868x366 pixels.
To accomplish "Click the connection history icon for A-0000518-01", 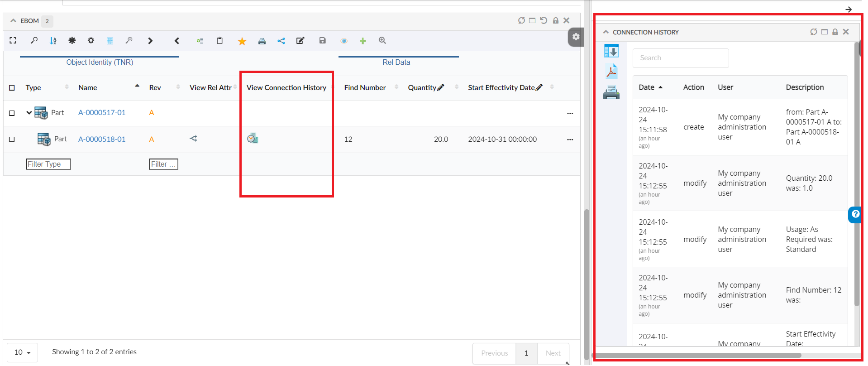I will tap(253, 139).
